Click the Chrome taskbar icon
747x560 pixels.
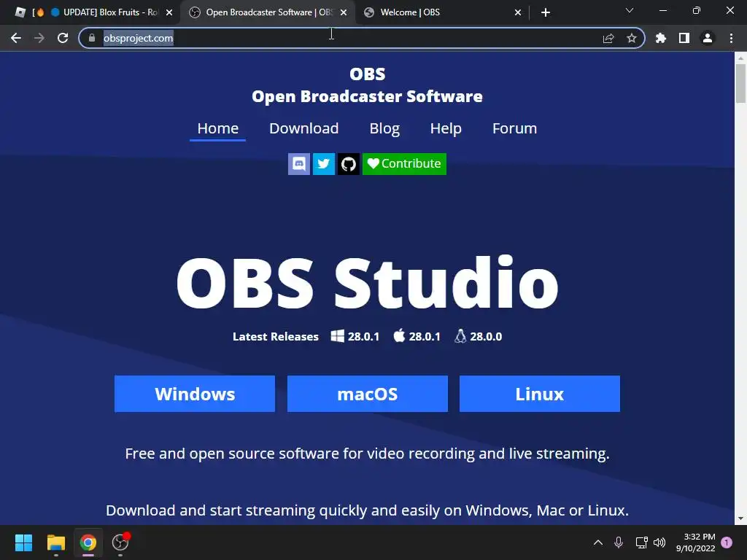tap(88, 542)
